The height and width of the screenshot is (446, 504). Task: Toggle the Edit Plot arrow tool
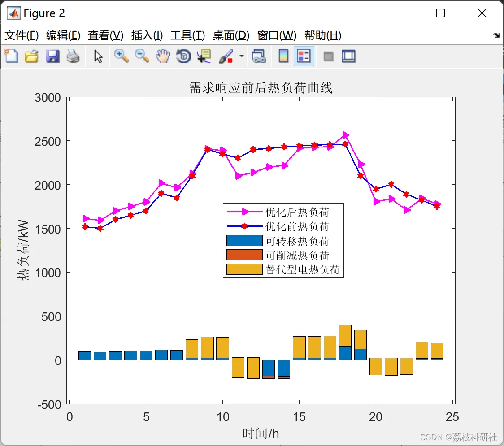tap(98, 56)
